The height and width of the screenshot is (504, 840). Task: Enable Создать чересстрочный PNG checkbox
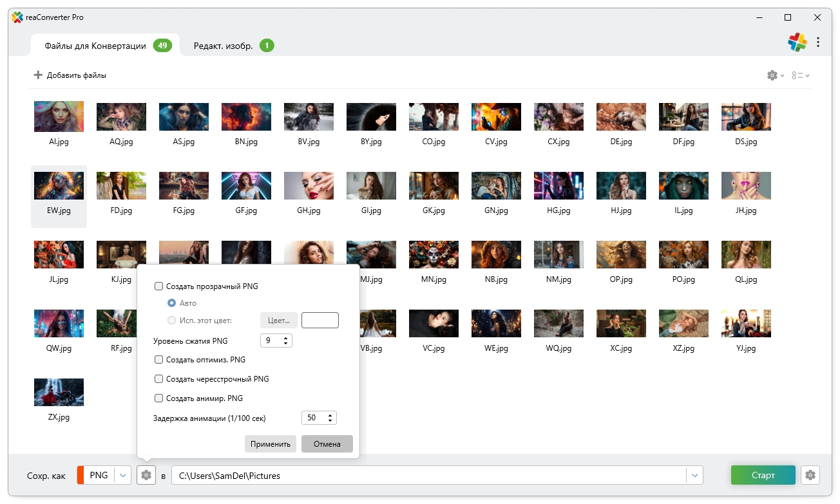(159, 379)
